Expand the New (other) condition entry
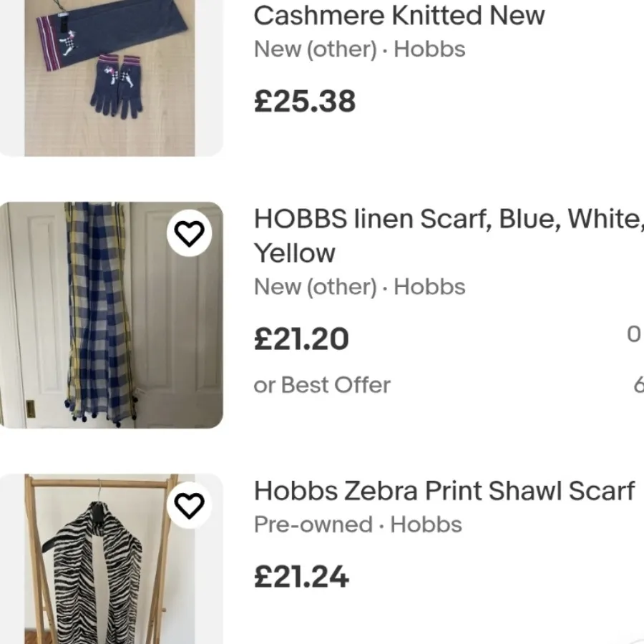The image size is (644, 644). (x=315, y=286)
